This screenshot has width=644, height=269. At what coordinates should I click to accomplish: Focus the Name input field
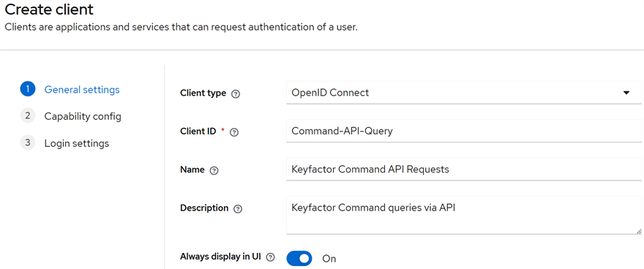[x=464, y=169]
